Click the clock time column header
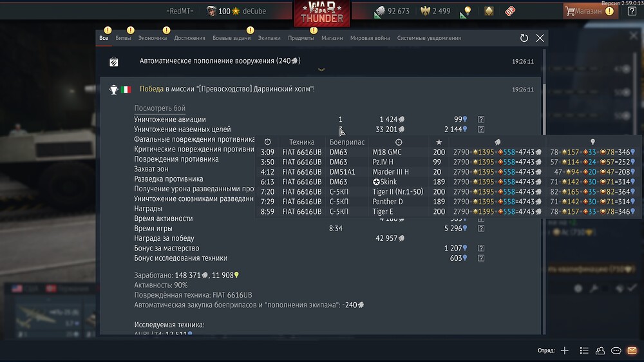Screen dimensions: 644x362 click(267, 142)
